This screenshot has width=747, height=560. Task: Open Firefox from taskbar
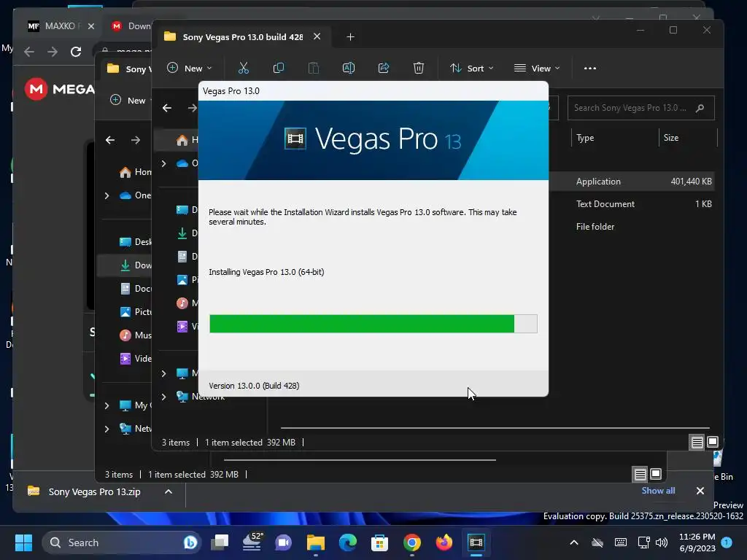[x=444, y=542]
